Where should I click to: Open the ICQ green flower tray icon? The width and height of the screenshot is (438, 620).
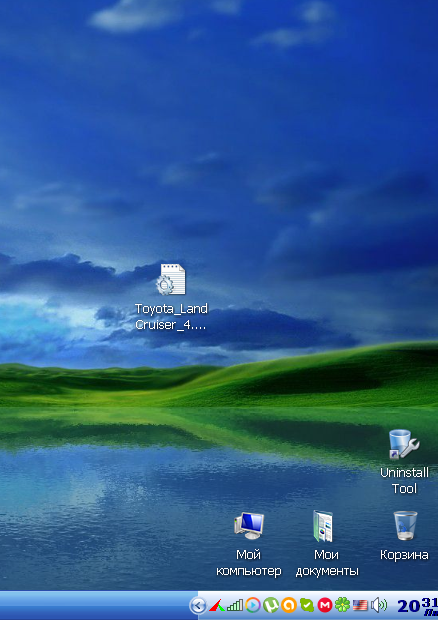342,605
